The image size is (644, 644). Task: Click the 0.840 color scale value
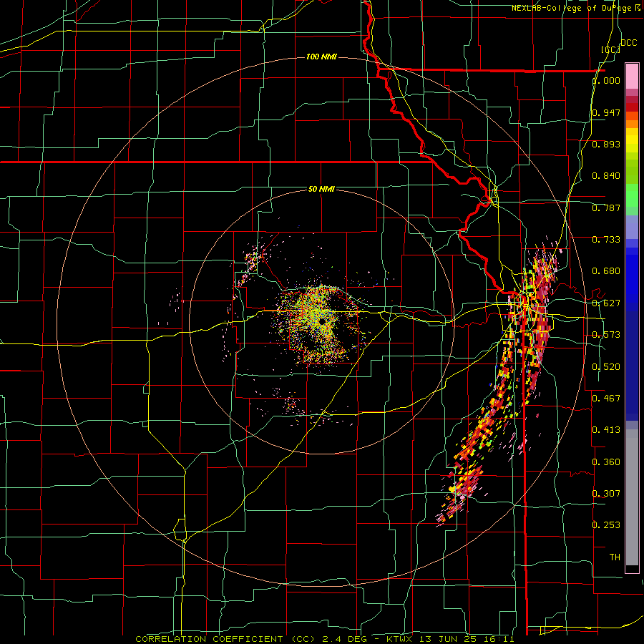[x=606, y=176]
